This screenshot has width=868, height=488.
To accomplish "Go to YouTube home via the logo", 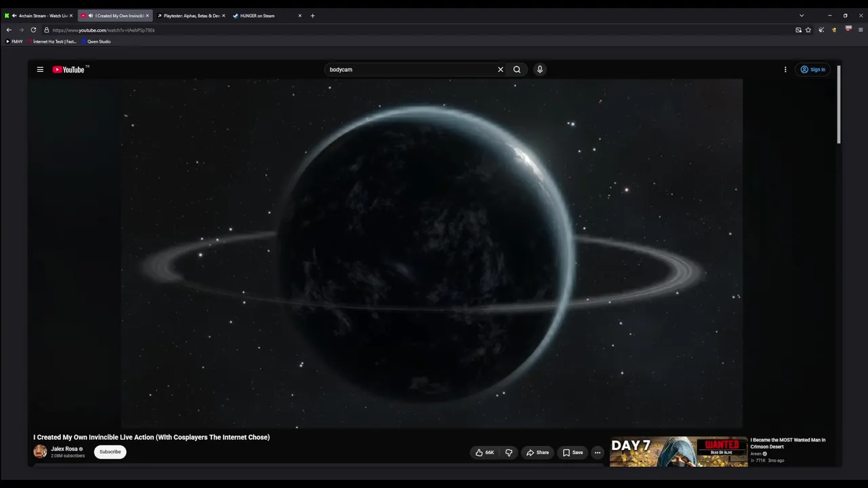I will pyautogui.click(x=68, y=69).
